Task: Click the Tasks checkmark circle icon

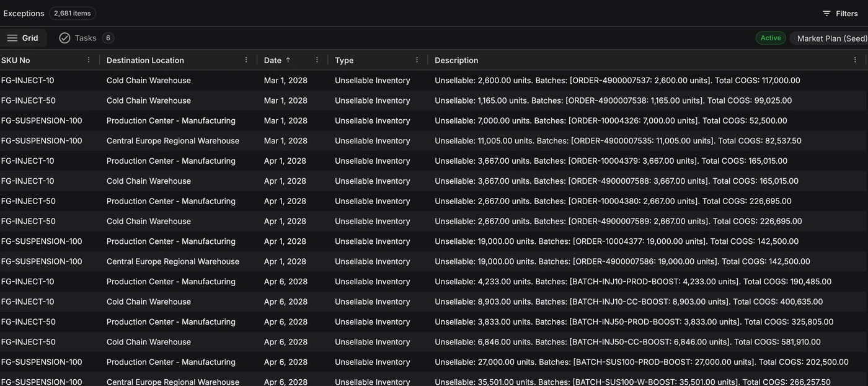Action: [64, 38]
